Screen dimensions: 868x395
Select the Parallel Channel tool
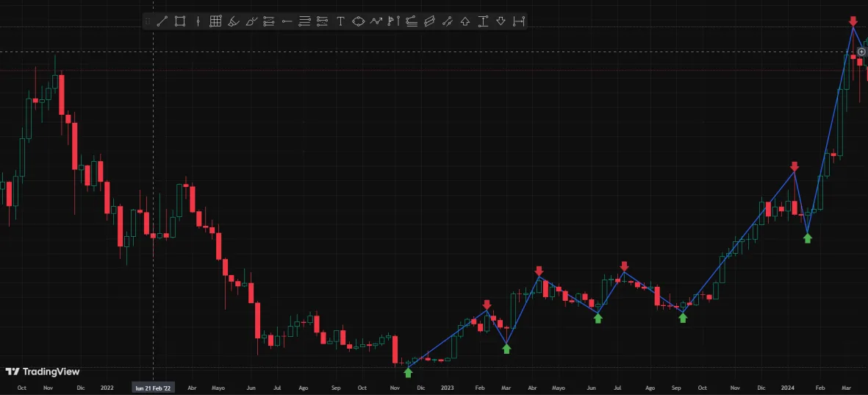(429, 21)
